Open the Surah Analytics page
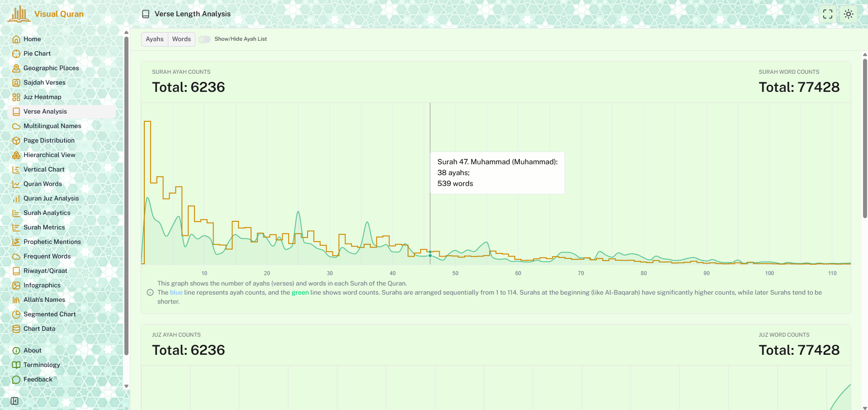The width and height of the screenshot is (868, 410). pos(47,213)
